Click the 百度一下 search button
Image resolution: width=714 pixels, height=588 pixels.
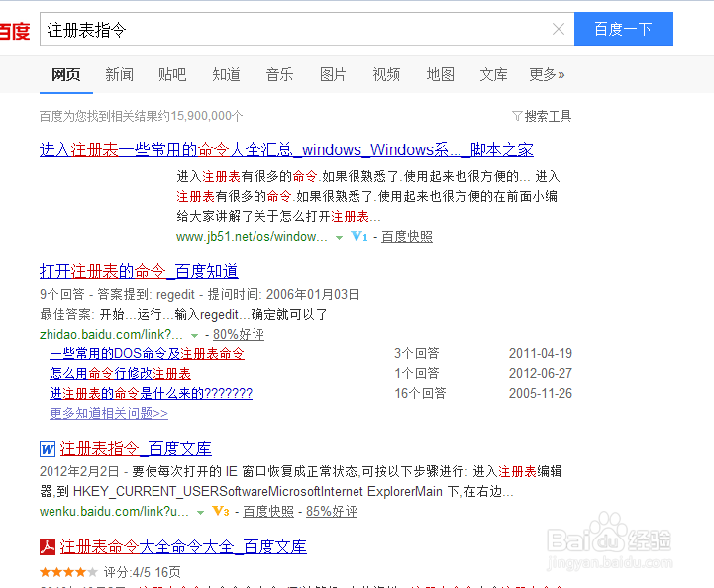[x=623, y=29]
